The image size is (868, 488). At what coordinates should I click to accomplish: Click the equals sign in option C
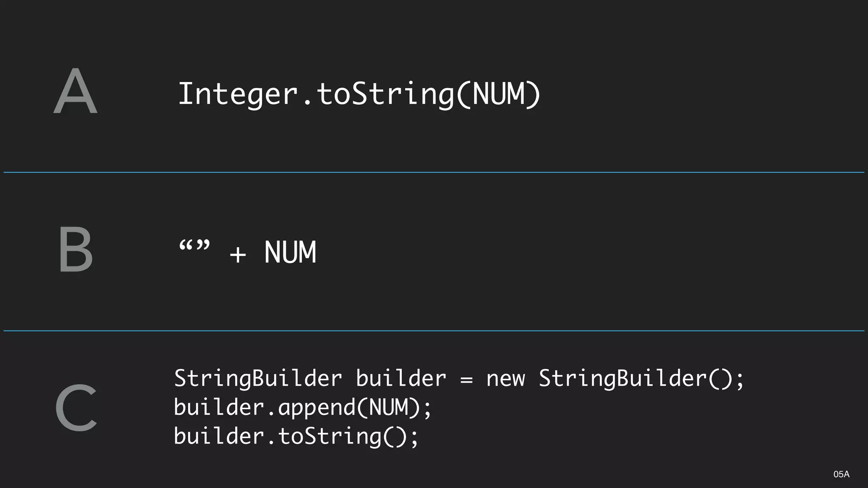pyautogui.click(x=466, y=380)
